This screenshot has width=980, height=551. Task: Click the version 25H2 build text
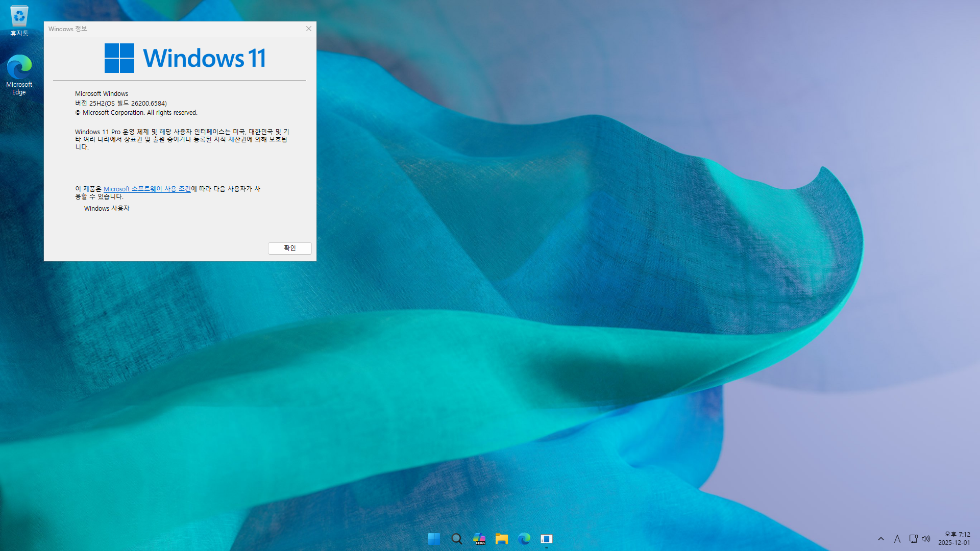coord(121,103)
